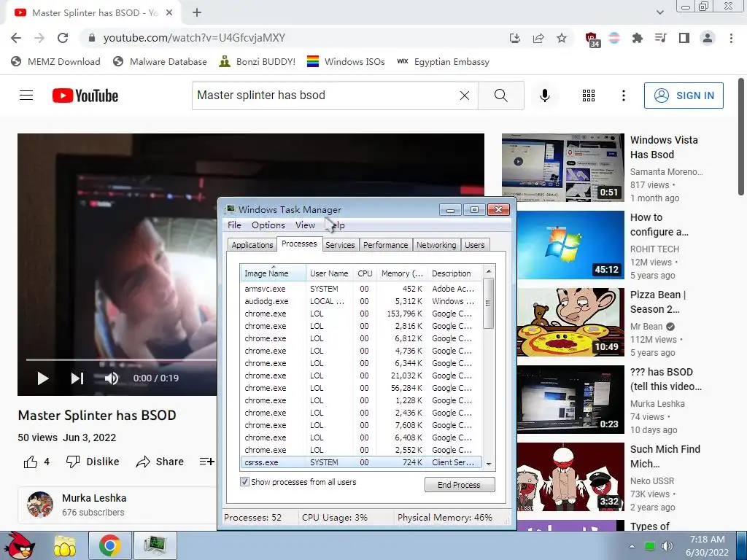
Task: Open Task Manager File menu
Action: click(234, 225)
